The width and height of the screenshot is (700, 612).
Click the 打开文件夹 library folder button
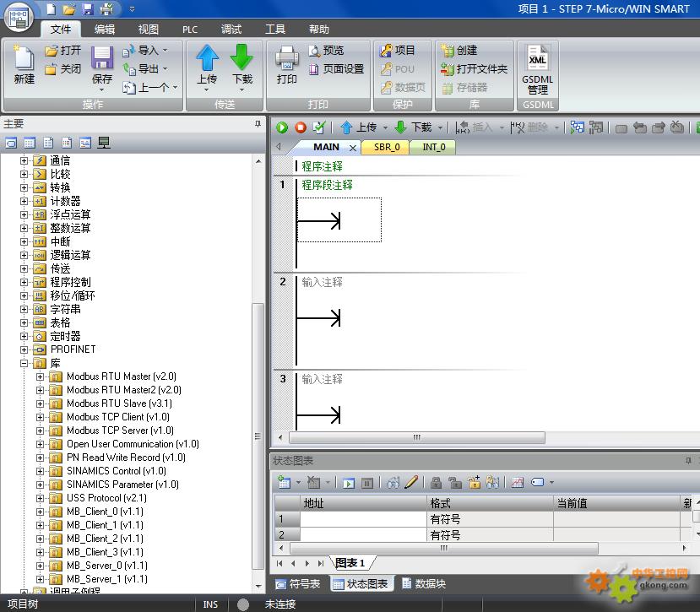[x=474, y=68]
